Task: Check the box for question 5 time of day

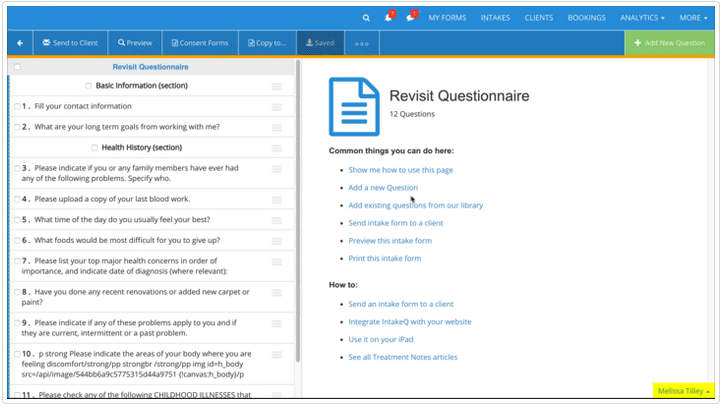Action: coord(17,220)
